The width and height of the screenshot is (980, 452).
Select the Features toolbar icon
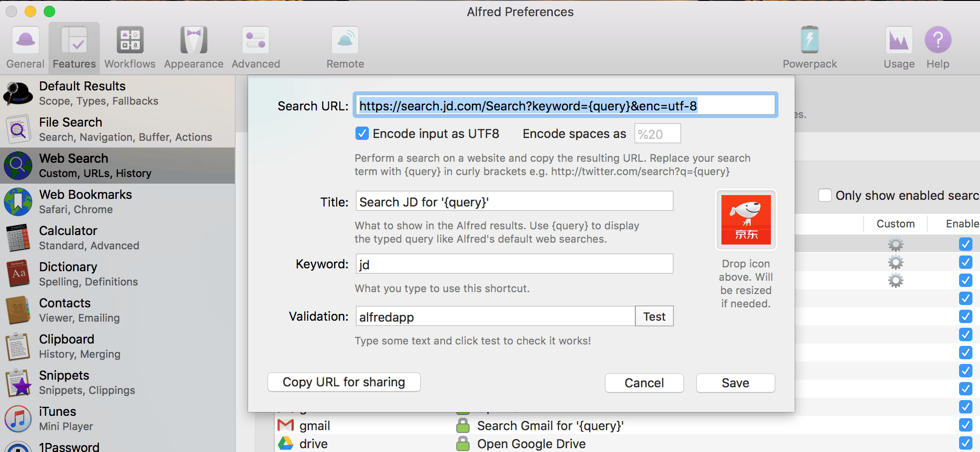74,48
